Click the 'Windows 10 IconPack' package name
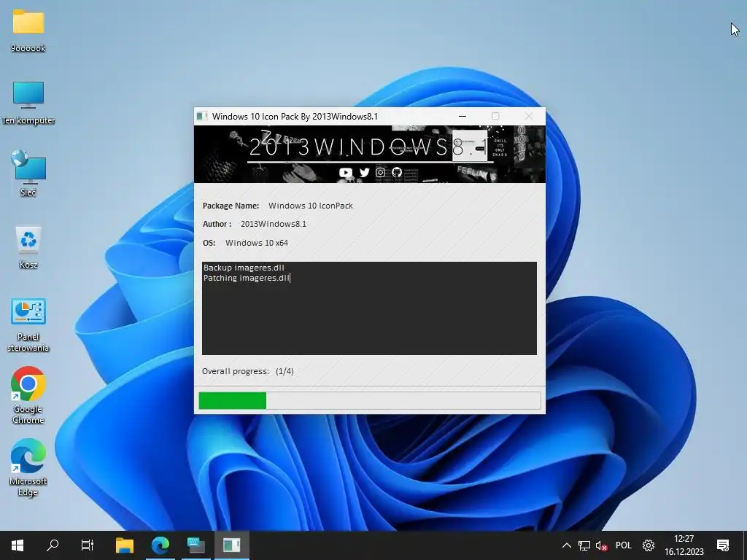The width and height of the screenshot is (747, 560). [311, 206]
